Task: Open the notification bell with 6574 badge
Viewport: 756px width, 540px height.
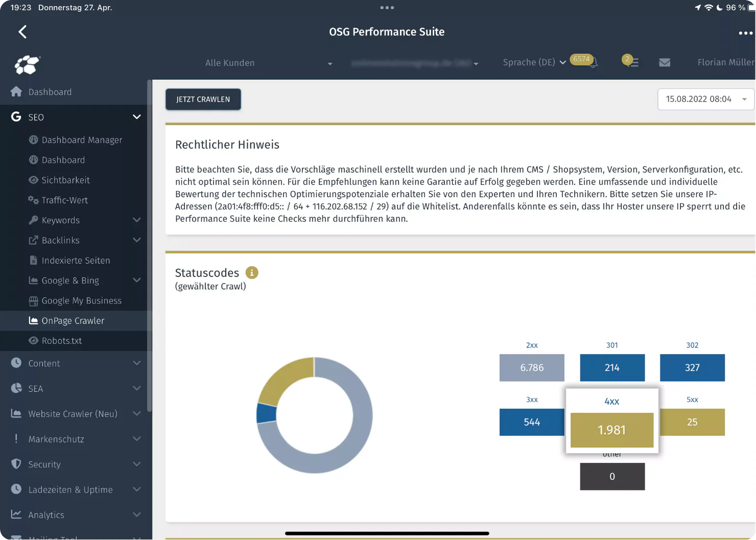Action: (593, 62)
